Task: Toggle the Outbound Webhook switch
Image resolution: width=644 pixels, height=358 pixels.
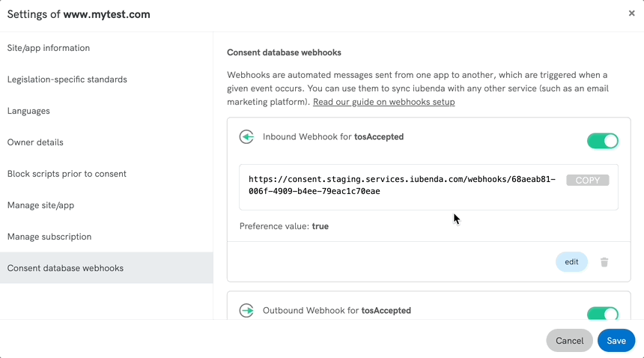Action: click(603, 313)
